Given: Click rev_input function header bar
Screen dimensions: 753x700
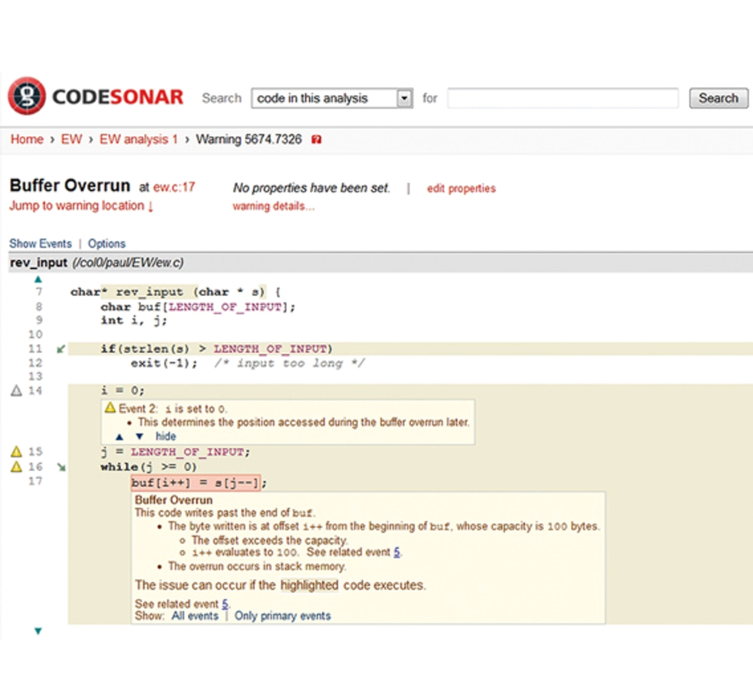Looking at the screenshot, I should coord(381,262).
